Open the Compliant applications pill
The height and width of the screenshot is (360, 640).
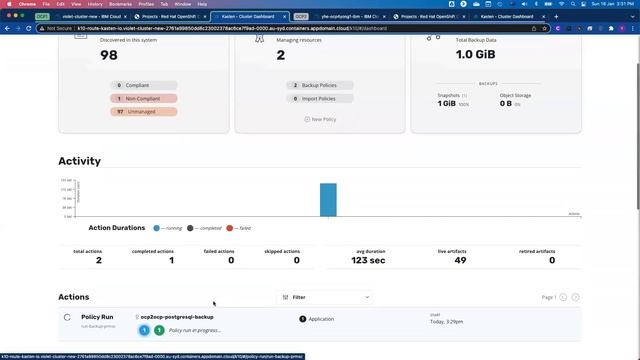pyautogui.click(x=144, y=85)
